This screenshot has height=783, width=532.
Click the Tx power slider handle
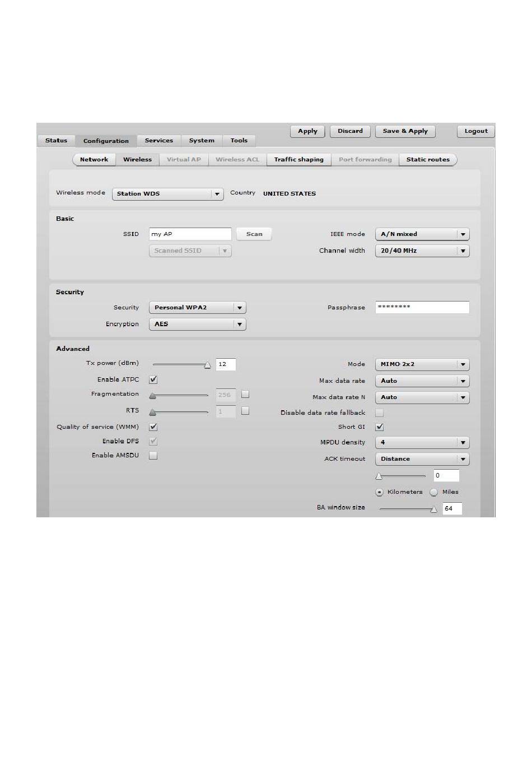pyautogui.click(x=207, y=365)
